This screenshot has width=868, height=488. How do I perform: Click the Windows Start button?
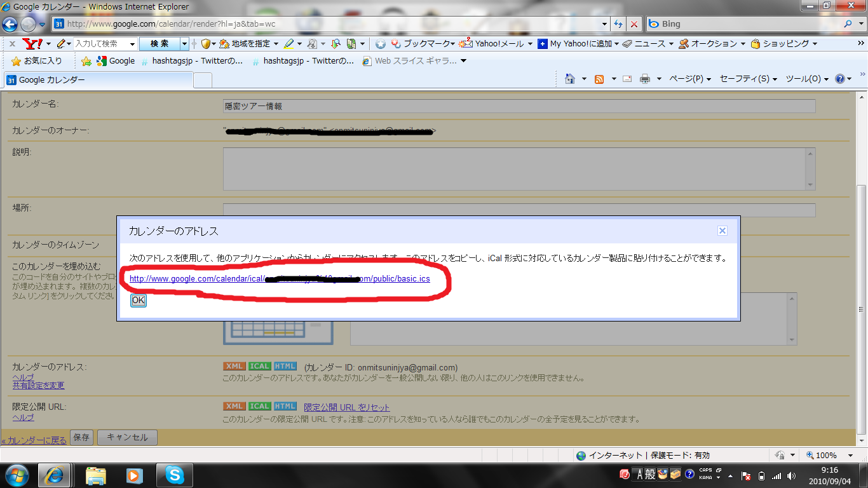pos(17,475)
